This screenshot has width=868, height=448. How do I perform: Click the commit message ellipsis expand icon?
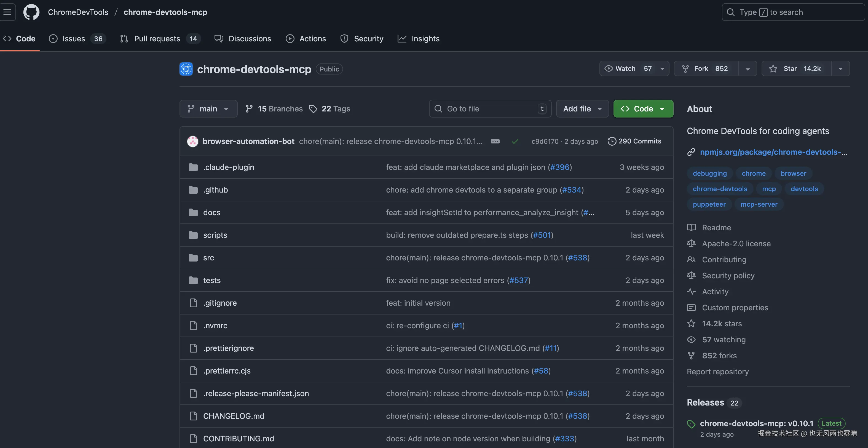tap(495, 141)
